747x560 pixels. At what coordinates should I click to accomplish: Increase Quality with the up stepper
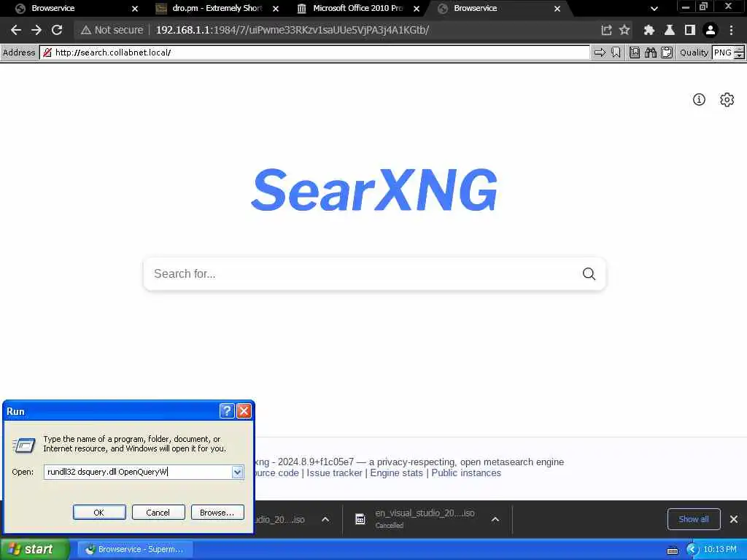[739, 49]
